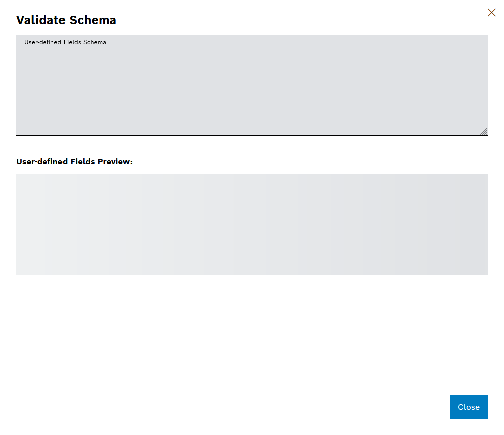The image size is (504, 435).
Task: Click the User-defined Fields Preview label
Action: pyautogui.click(x=74, y=161)
